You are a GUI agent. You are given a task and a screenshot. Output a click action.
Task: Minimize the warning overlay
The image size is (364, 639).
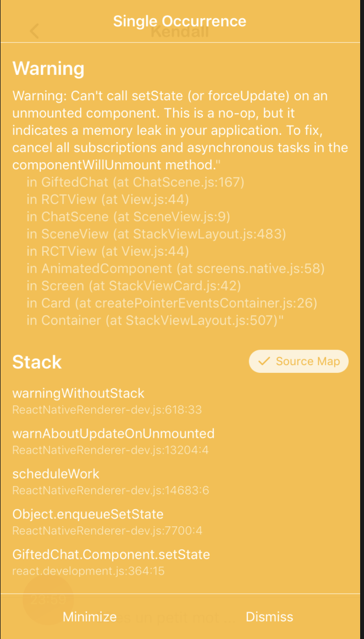tap(89, 616)
